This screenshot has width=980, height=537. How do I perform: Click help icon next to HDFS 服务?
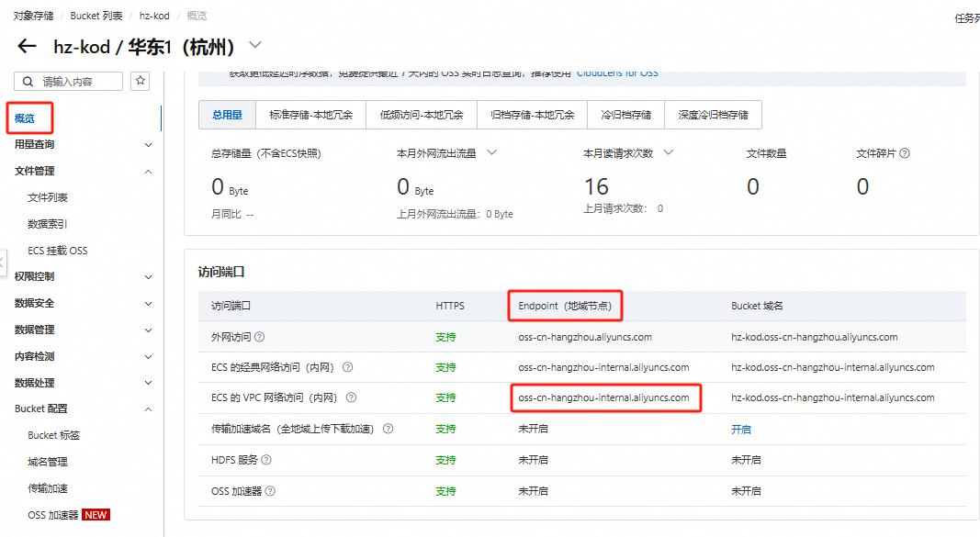coord(266,460)
